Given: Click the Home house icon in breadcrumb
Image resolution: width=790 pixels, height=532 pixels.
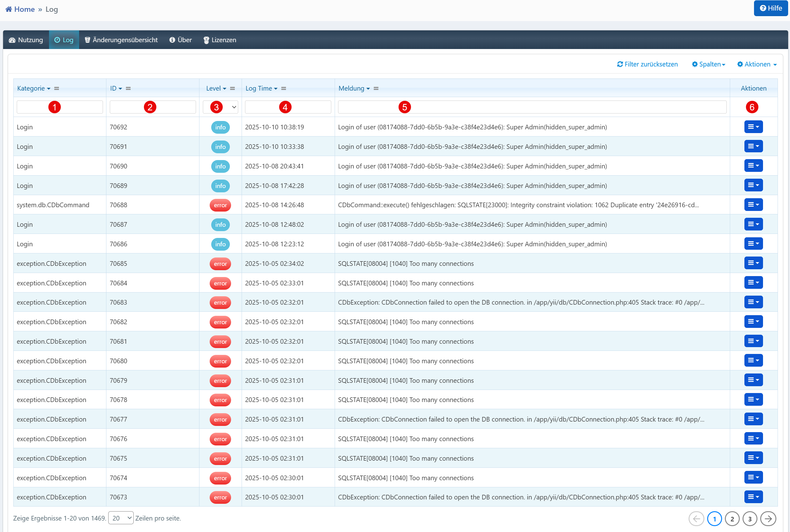Looking at the screenshot, I should [8, 9].
